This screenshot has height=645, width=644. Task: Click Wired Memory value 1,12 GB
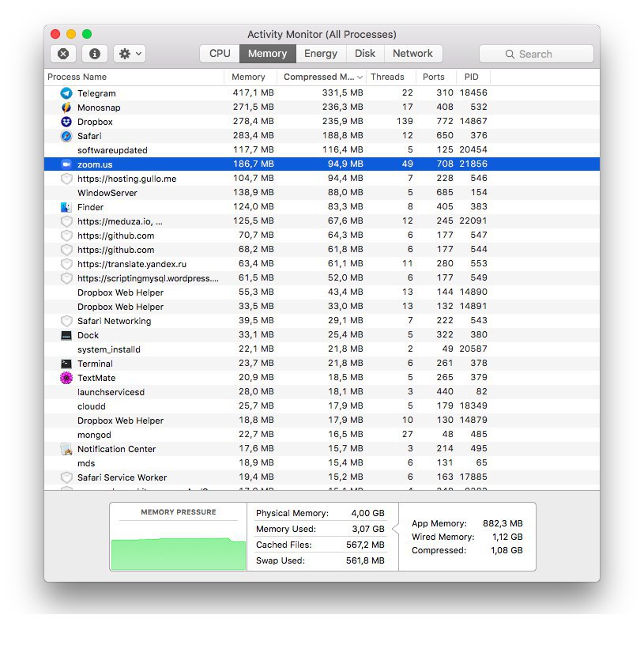pyautogui.click(x=507, y=537)
